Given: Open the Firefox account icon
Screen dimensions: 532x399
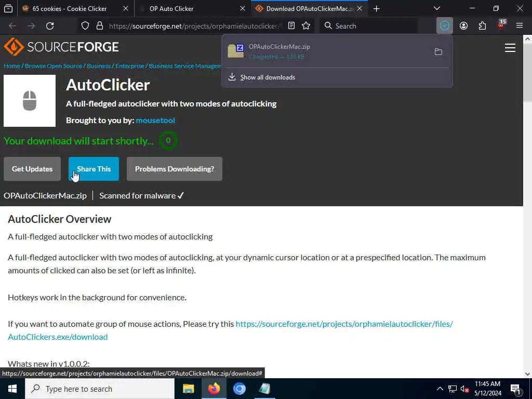Looking at the screenshot, I should point(463,26).
